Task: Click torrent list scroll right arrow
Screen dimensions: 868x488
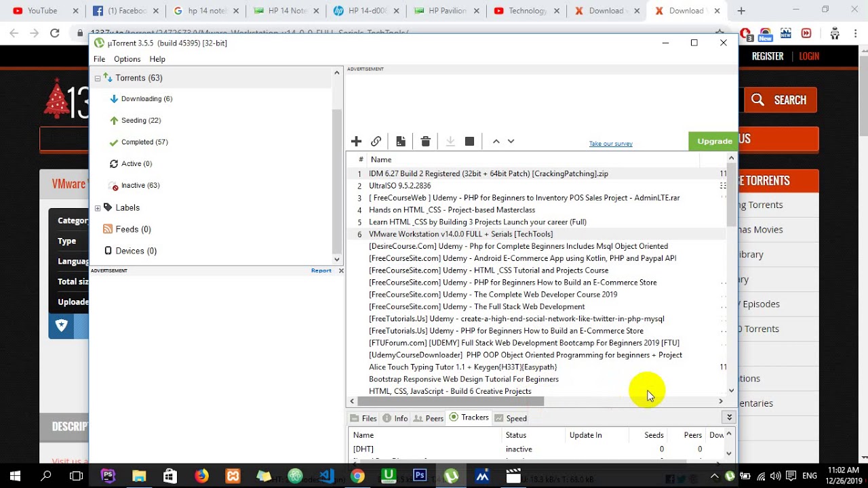Action: (721, 401)
